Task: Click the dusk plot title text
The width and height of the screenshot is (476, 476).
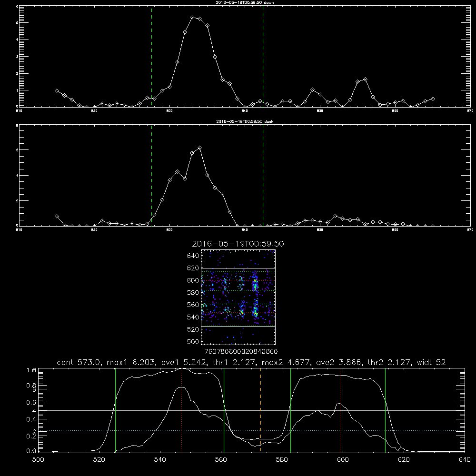Action: pyautogui.click(x=245, y=121)
